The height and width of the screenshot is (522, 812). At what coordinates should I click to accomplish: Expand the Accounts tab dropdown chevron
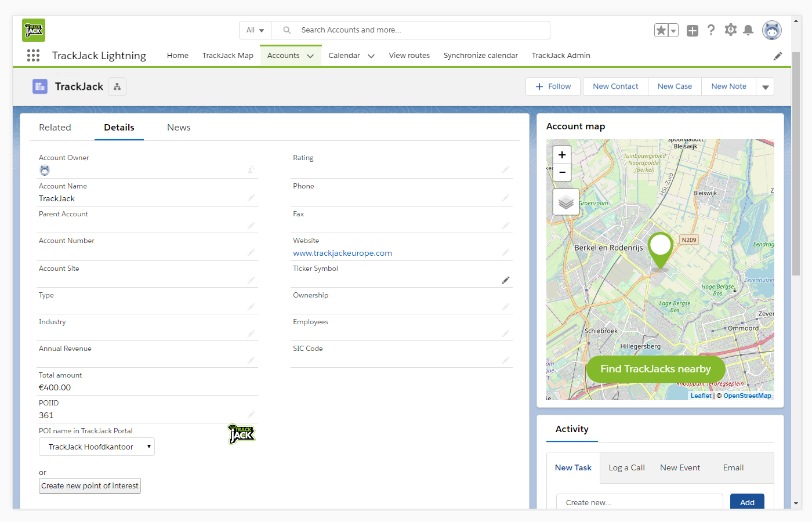point(310,56)
